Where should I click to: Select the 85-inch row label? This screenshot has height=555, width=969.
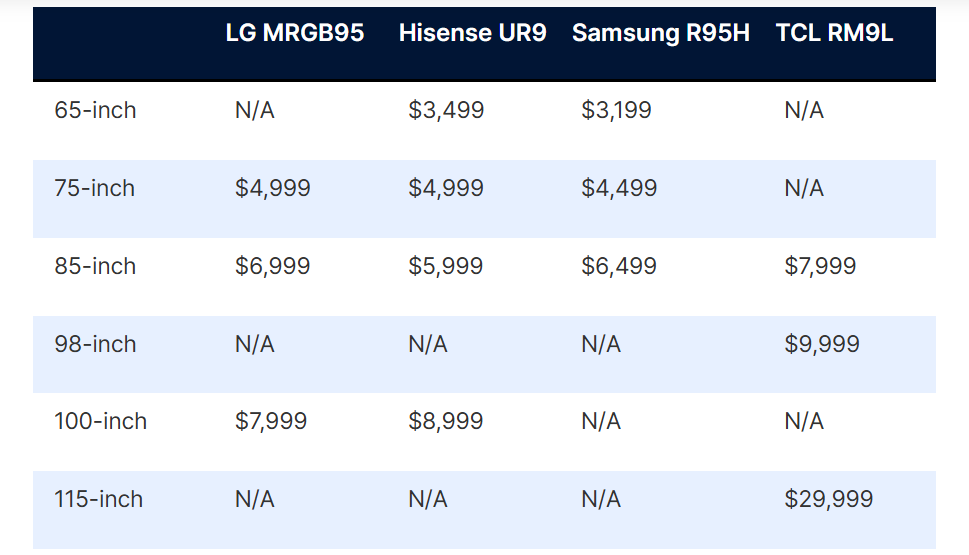(x=95, y=266)
